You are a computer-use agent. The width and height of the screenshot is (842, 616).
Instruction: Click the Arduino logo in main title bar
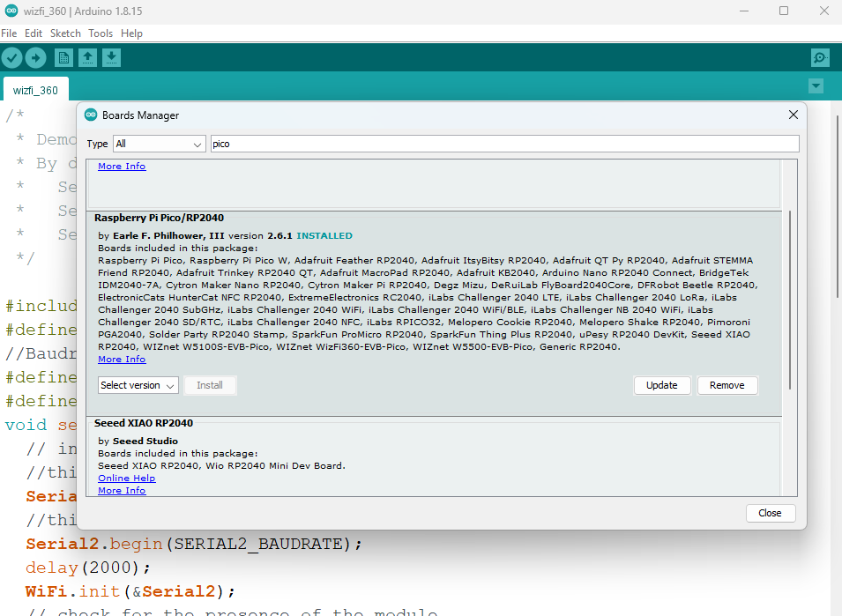pos(9,11)
